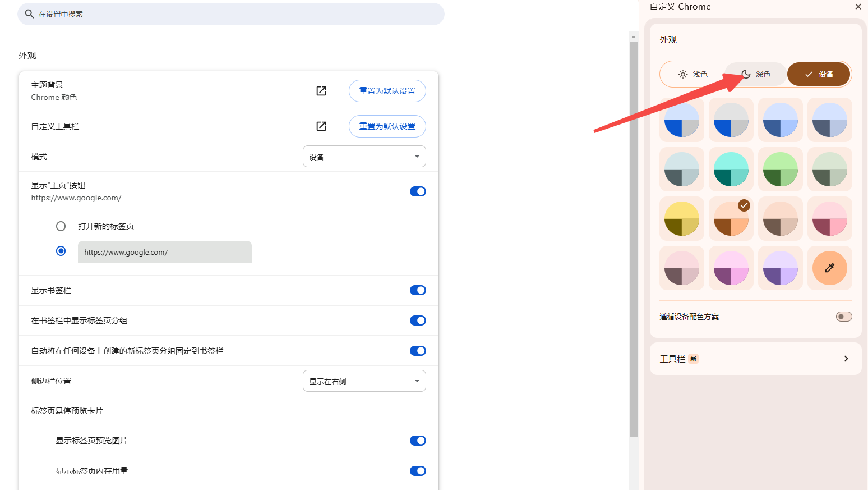Toggle auto-pin new tab groups to bookmarks bar
Viewport: 868px width, 490px height.
pyautogui.click(x=418, y=351)
